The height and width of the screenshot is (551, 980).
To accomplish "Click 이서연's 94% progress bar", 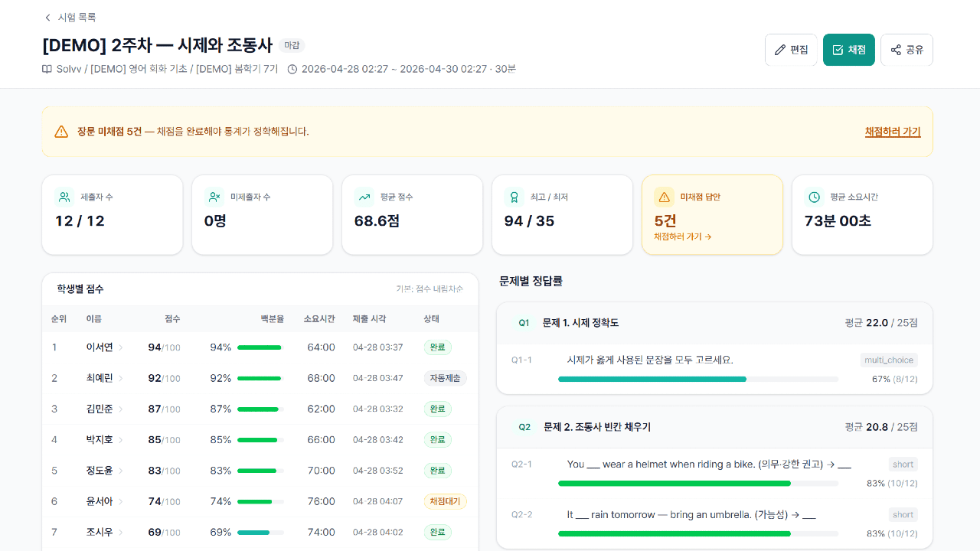I will (x=260, y=347).
